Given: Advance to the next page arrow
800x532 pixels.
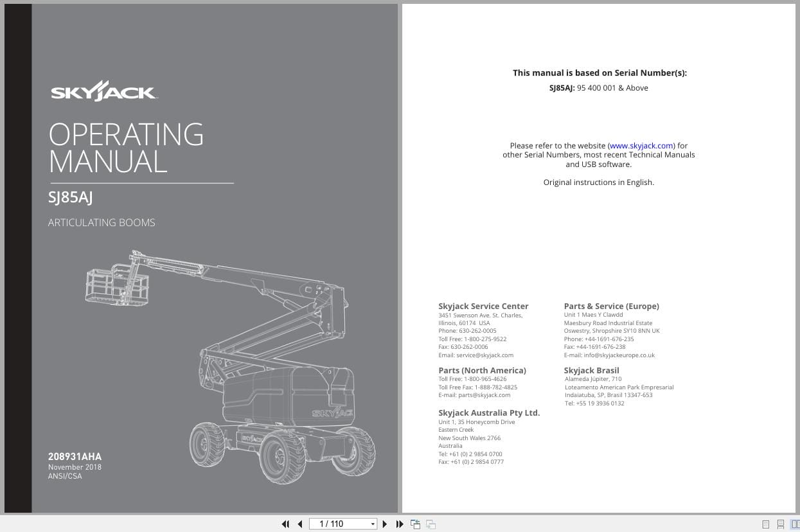Looking at the screenshot, I should point(384,524).
